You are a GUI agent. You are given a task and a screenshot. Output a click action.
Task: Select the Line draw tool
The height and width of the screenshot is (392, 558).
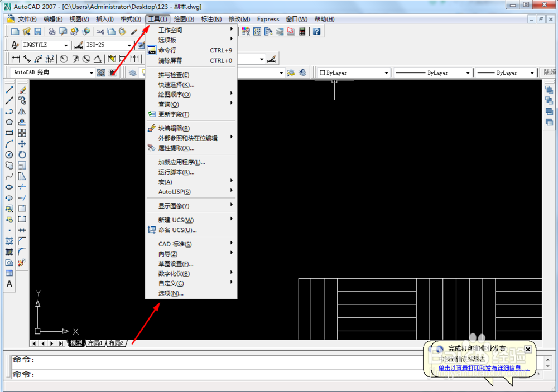click(9, 90)
